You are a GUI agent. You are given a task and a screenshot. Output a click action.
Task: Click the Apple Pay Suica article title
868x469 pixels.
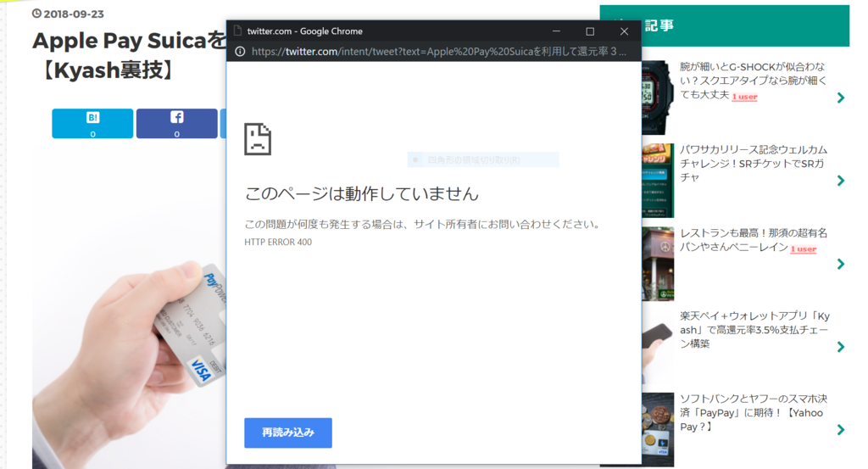[129, 55]
